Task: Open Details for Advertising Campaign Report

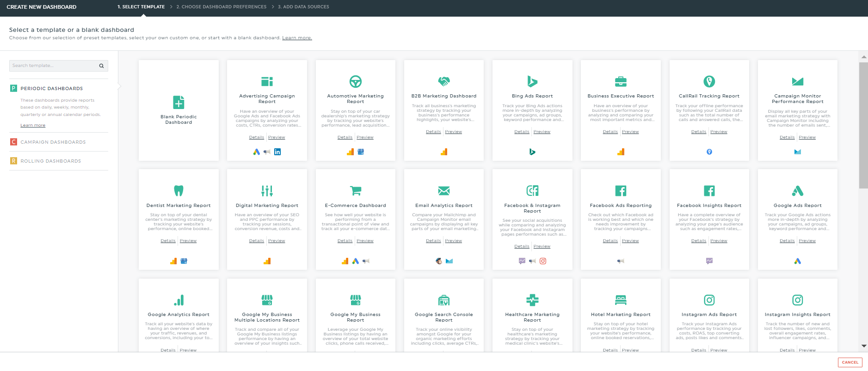Action: point(257,137)
